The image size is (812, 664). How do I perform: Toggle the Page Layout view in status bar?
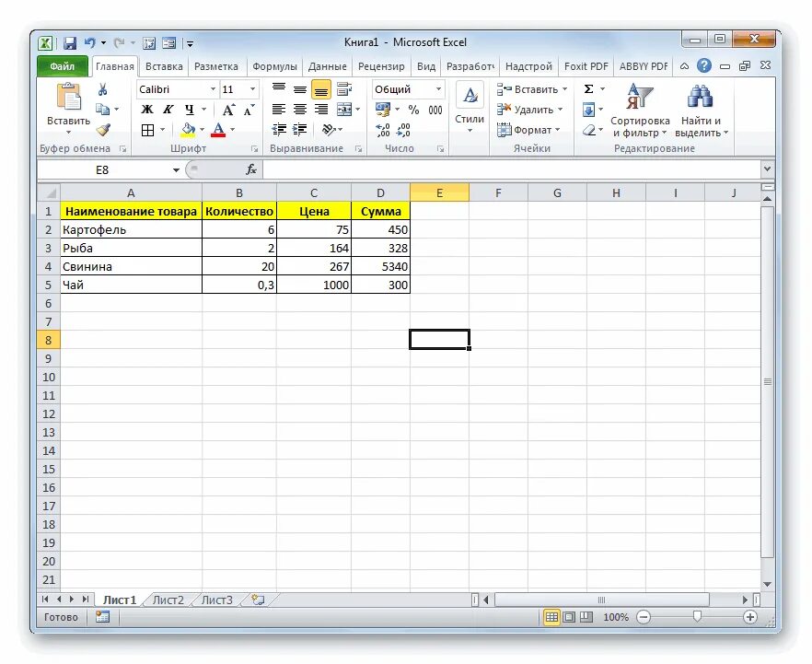click(569, 615)
